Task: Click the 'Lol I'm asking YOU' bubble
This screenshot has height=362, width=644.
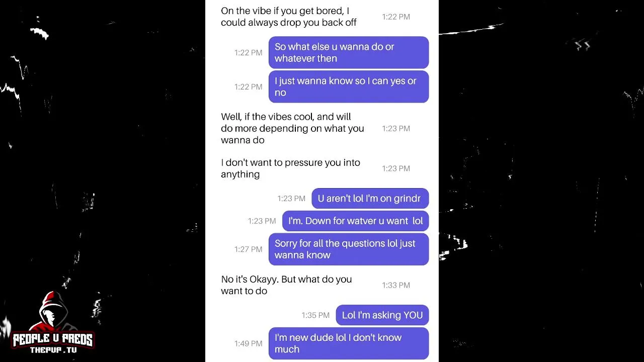Action: click(382, 315)
